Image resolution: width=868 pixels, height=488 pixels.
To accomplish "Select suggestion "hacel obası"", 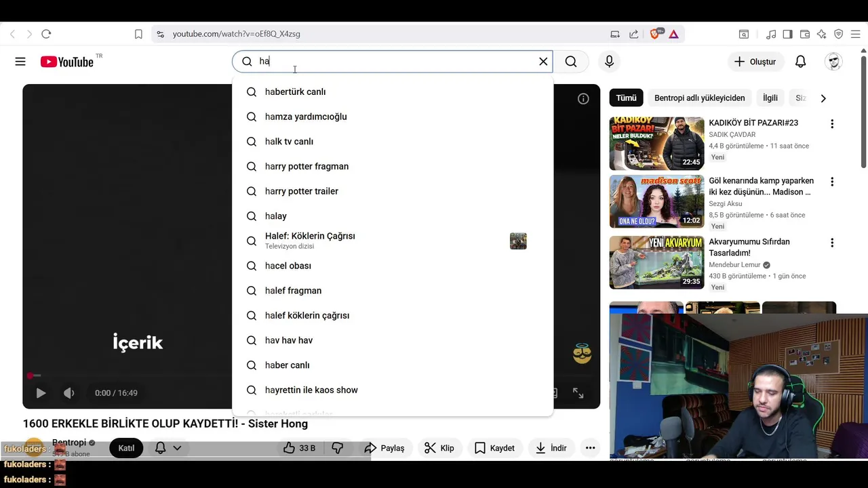I will point(393,266).
